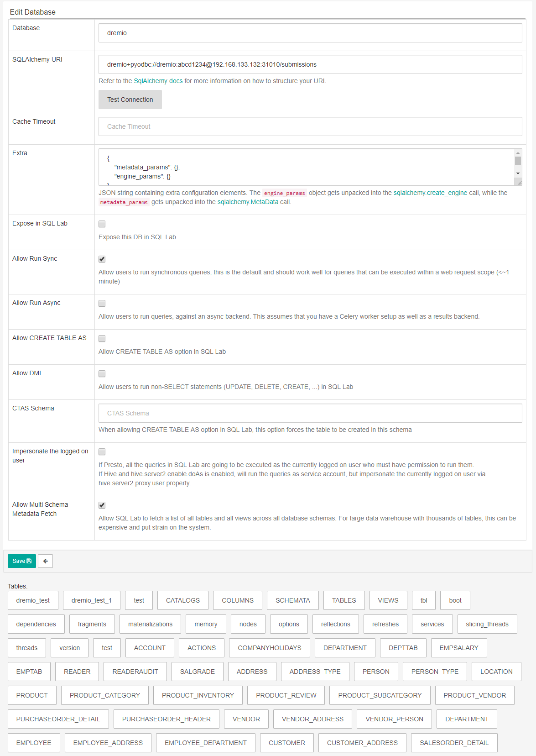Save the database settings

pyautogui.click(x=22, y=561)
